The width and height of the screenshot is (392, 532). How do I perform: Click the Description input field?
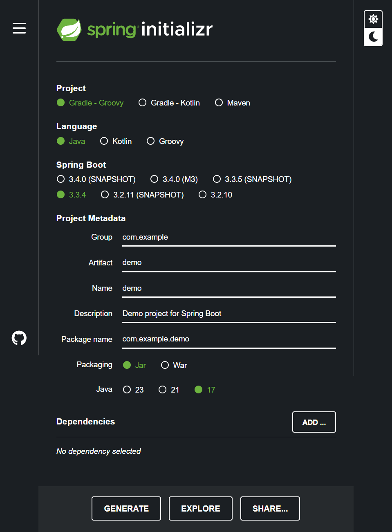coord(229,314)
